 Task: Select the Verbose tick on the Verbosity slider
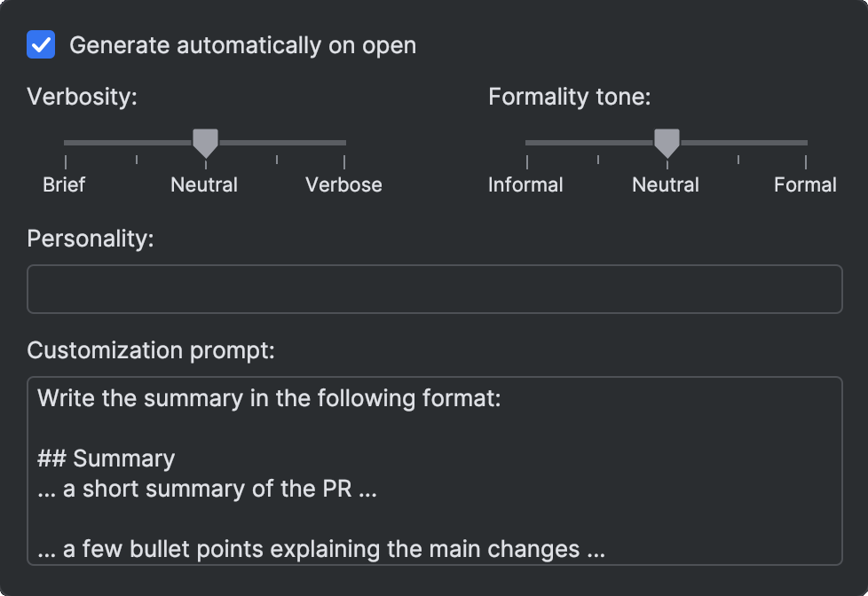(343, 160)
